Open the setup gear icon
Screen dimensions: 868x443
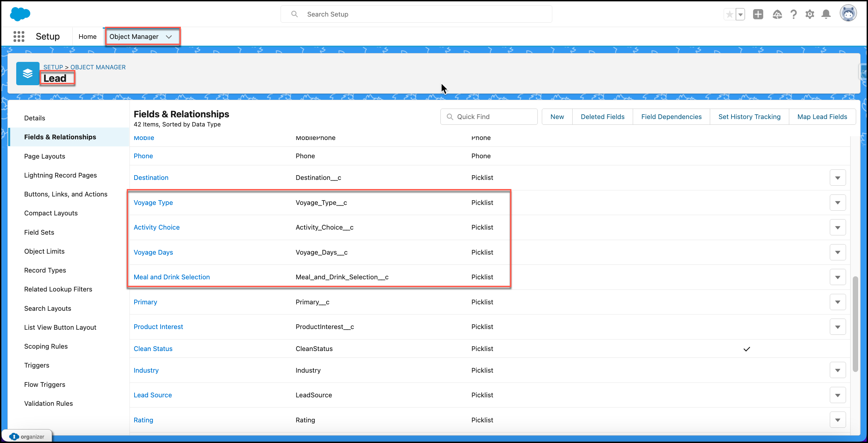810,14
